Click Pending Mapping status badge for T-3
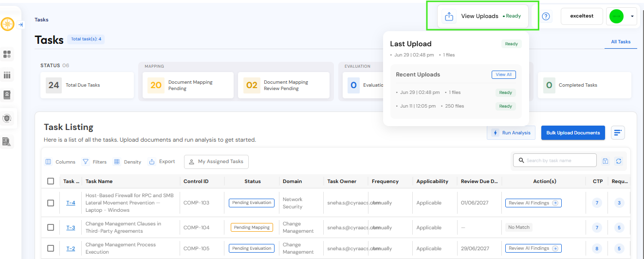 pos(252,227)
